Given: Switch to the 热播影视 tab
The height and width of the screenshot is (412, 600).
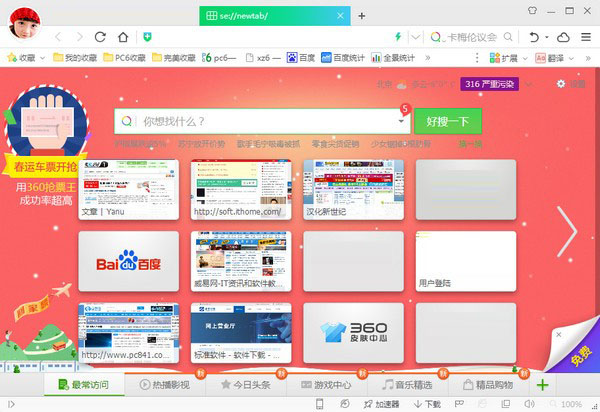Looking at the screenshot, I should click(x=165, y=384).
